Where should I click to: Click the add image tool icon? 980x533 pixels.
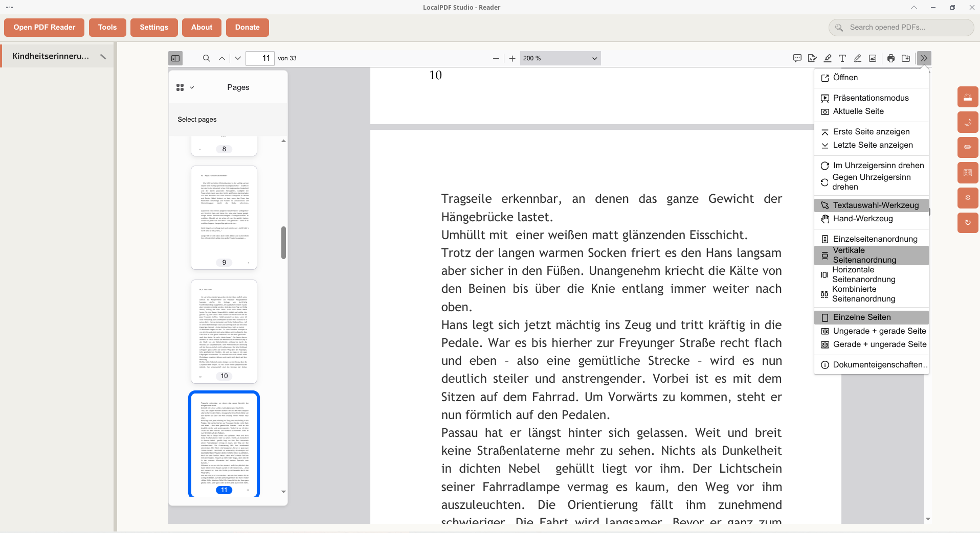click(873, 58)
